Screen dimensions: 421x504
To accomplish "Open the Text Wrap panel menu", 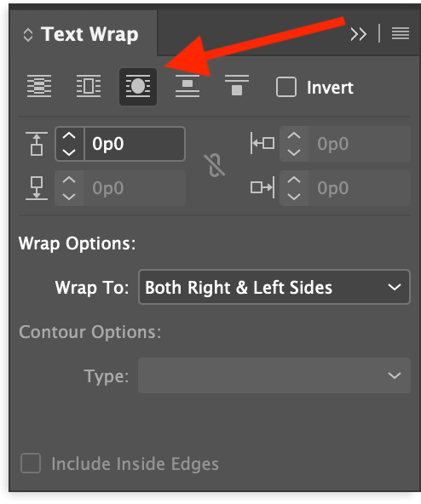I will pyautogui.click(x=401, y=33).
